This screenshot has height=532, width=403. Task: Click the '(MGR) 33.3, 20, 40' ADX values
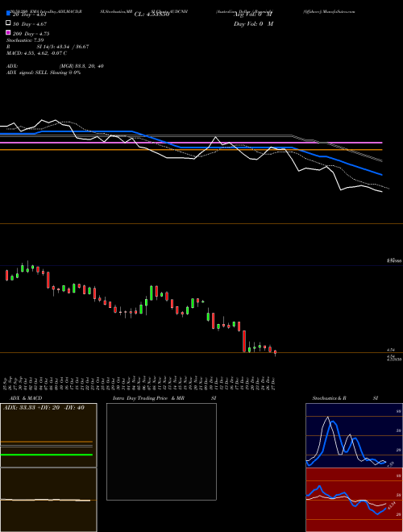click(x=81, y=66)
